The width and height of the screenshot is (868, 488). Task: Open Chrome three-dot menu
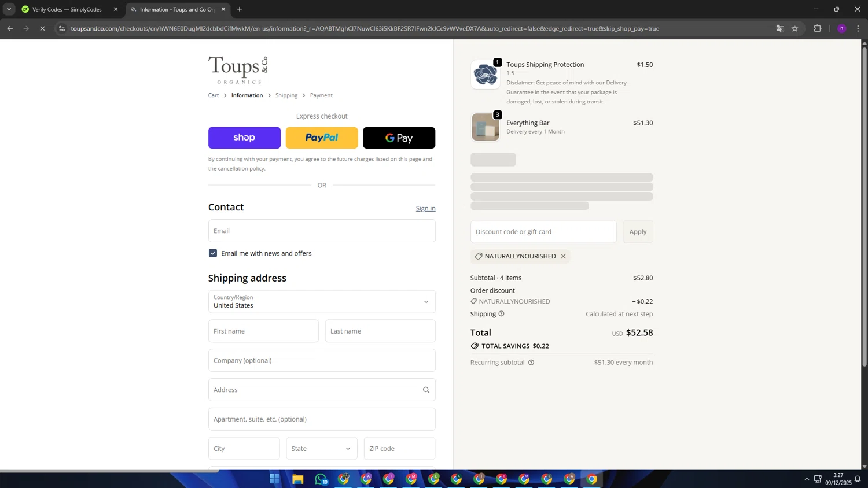click(x=858, y=28)
